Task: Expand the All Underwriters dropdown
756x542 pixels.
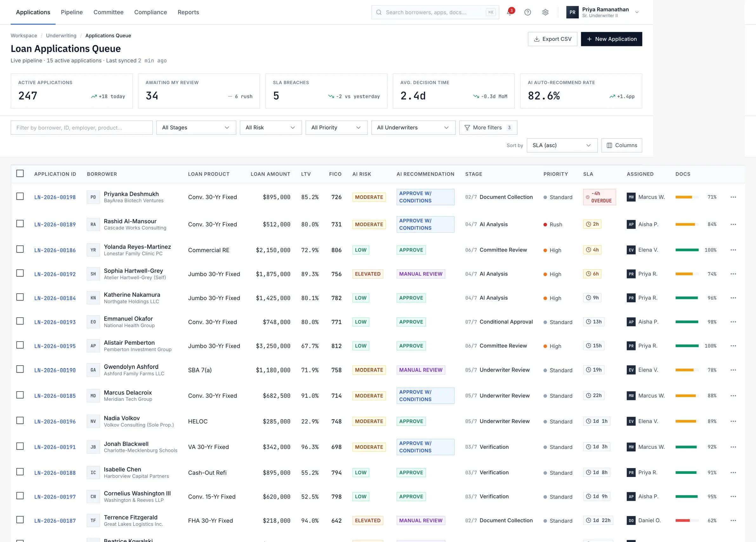Action: pos(413,127)
